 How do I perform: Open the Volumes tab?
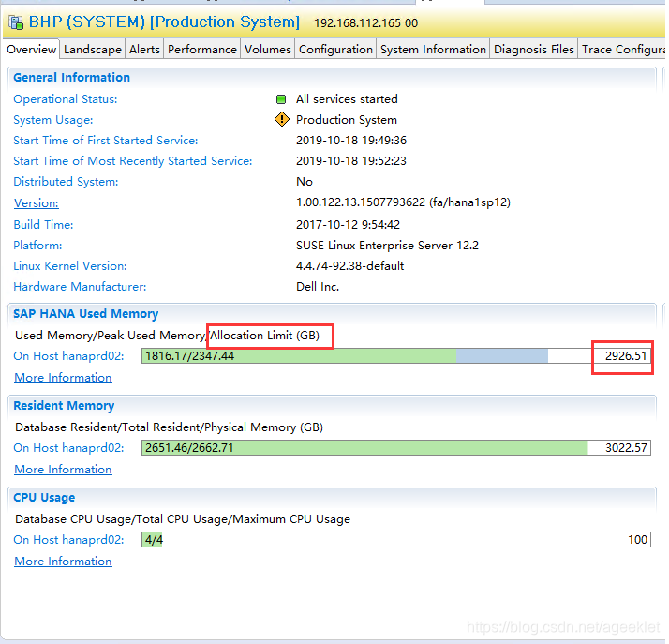pos(268,50)
